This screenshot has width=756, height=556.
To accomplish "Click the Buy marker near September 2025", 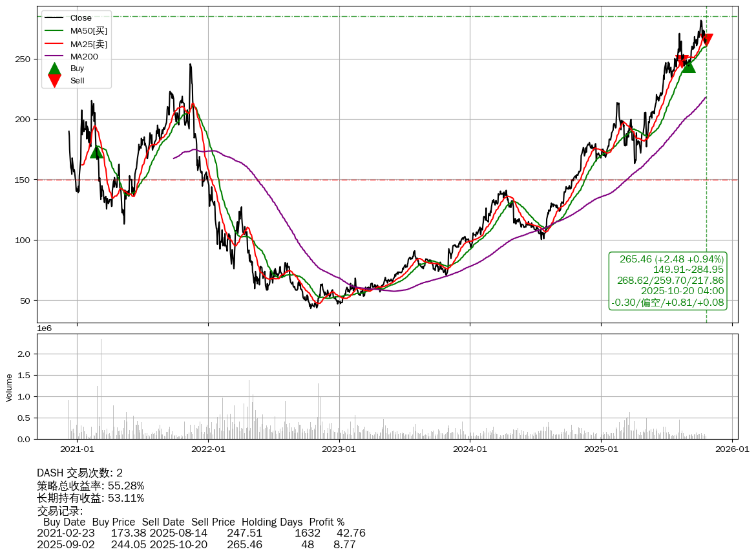I will (x=689, y=66).
